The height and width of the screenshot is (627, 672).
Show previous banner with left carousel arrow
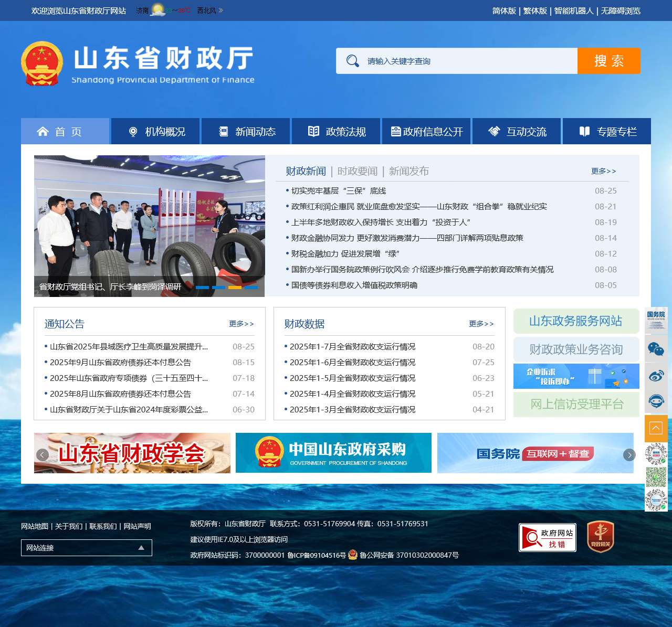(43, 455)
